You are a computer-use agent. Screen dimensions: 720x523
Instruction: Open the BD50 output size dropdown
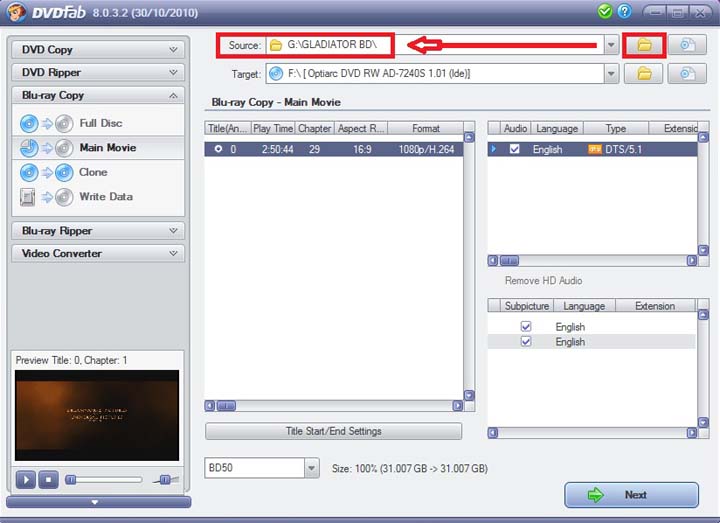tap(312, 468)
